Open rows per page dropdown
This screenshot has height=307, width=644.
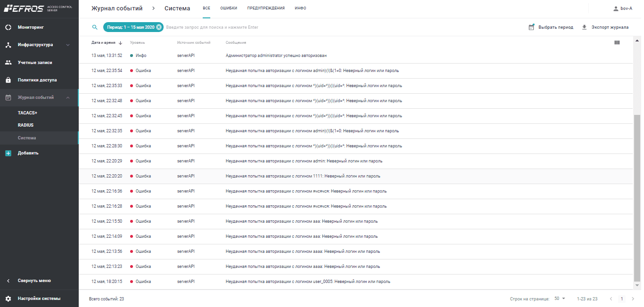pyautogui.click(x=560, y=299)
